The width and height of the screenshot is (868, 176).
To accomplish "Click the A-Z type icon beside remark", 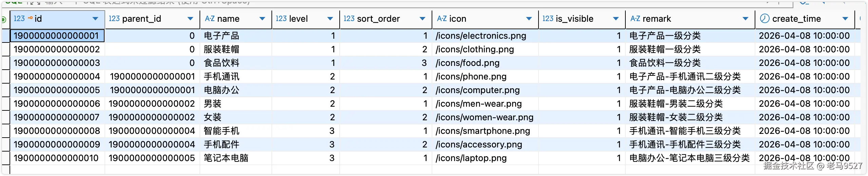I will point(635,19).
